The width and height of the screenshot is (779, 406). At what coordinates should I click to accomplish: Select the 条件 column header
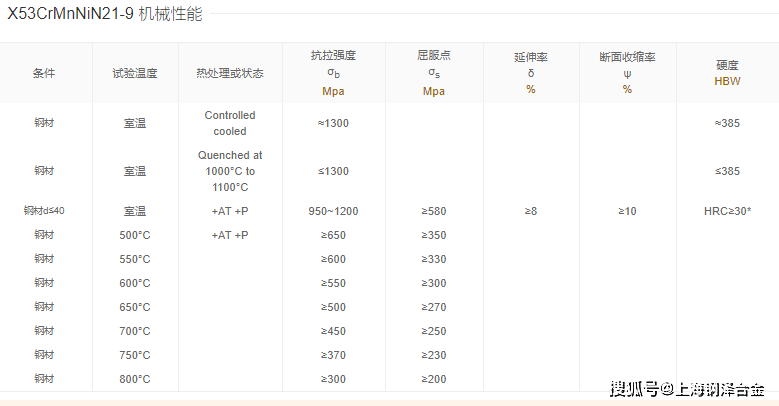(44, 73)
